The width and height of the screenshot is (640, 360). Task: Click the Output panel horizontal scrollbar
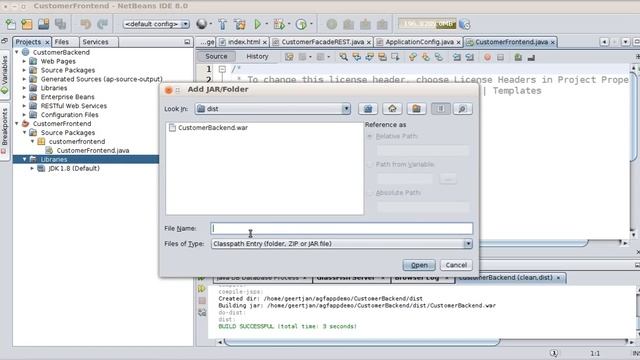click(x=362, y=342)
